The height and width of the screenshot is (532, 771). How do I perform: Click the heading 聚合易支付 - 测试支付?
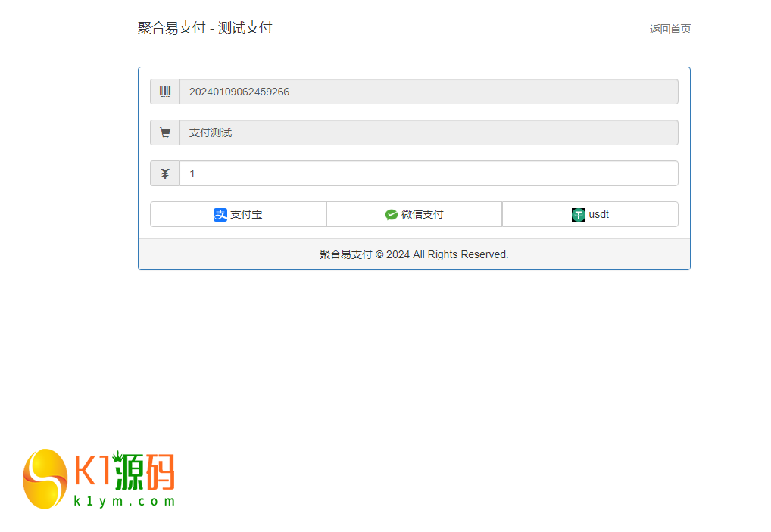(x=204, y=28)
